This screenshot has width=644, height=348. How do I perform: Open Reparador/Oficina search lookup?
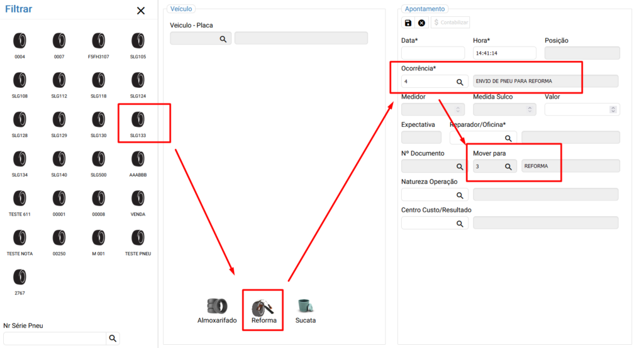click(x=508, y=138)
